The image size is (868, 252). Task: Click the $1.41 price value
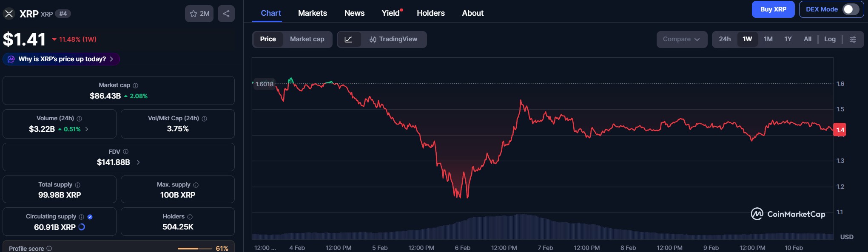pos(24,40)
